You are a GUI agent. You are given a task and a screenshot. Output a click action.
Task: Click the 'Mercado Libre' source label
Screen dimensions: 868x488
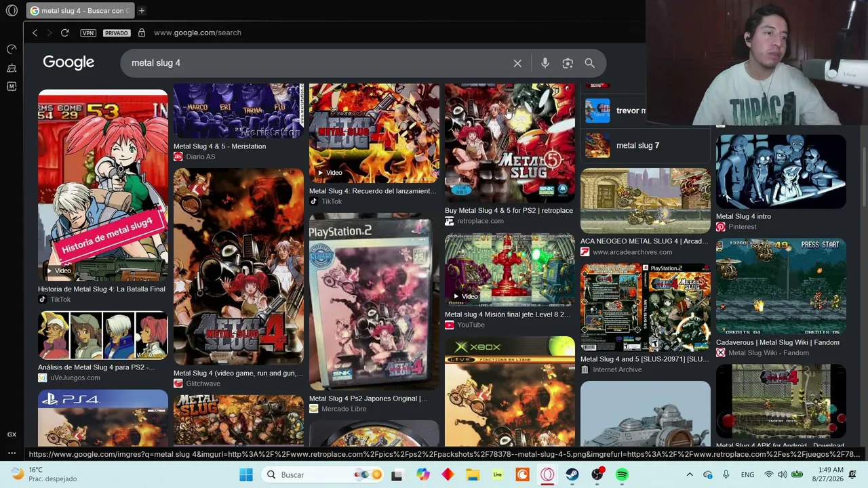tap(344, 409)
